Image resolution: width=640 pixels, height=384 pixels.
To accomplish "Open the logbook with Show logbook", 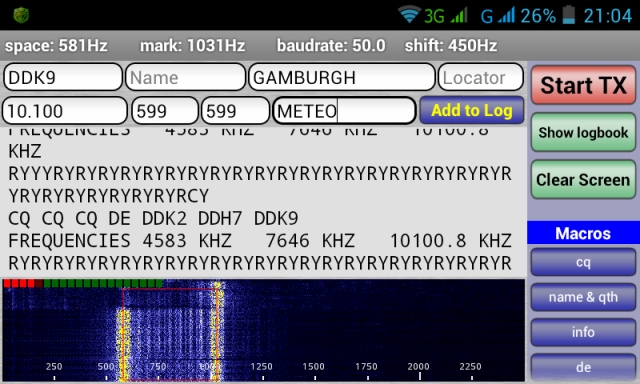I will pos(583,133).
